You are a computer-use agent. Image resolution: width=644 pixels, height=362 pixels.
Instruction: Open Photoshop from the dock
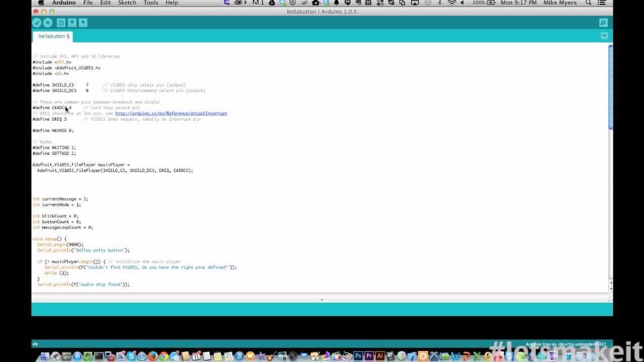pyautogui.click(x=358, y=356)
